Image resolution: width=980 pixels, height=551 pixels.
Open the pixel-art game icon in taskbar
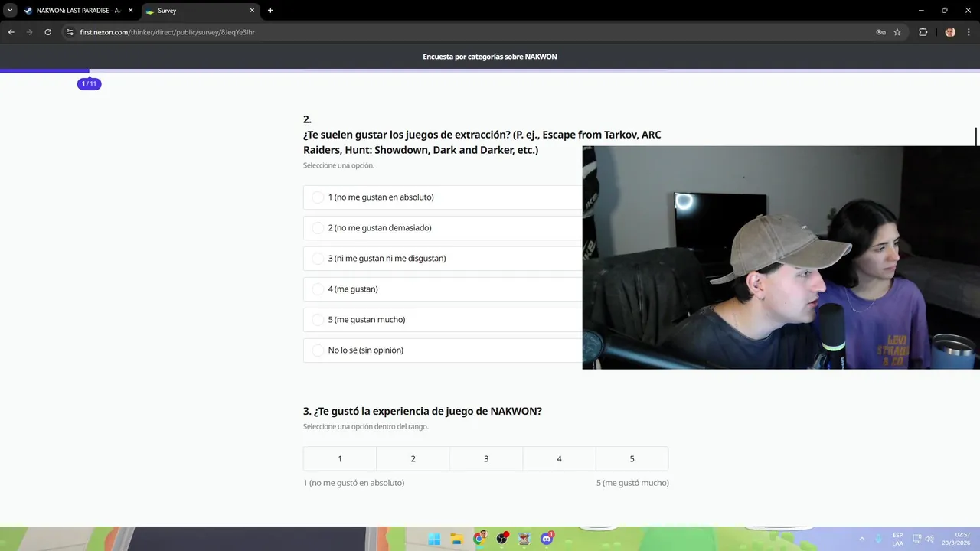(x=524, y=539)
